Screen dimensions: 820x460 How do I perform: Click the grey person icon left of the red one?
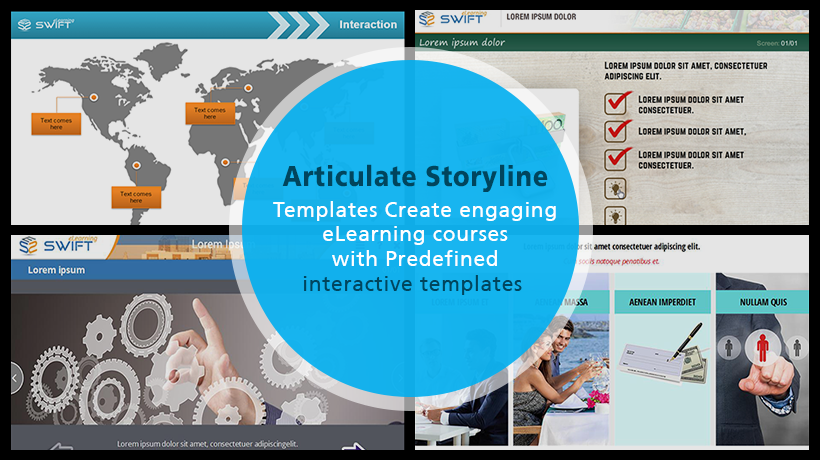[x=728, y=348]
